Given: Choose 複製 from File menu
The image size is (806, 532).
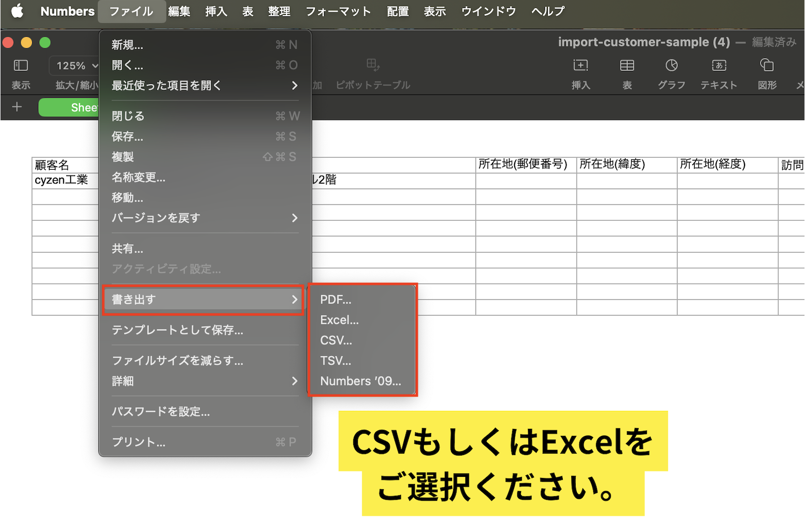Looking at the screenshot, I should click(x=205, y=157).
